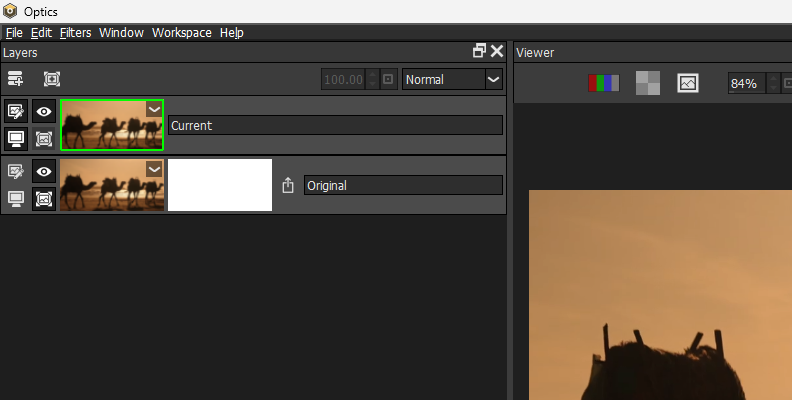The image size is (792, 400).
Task: Click the Original layer name field
Action: (x=403, y=185)
